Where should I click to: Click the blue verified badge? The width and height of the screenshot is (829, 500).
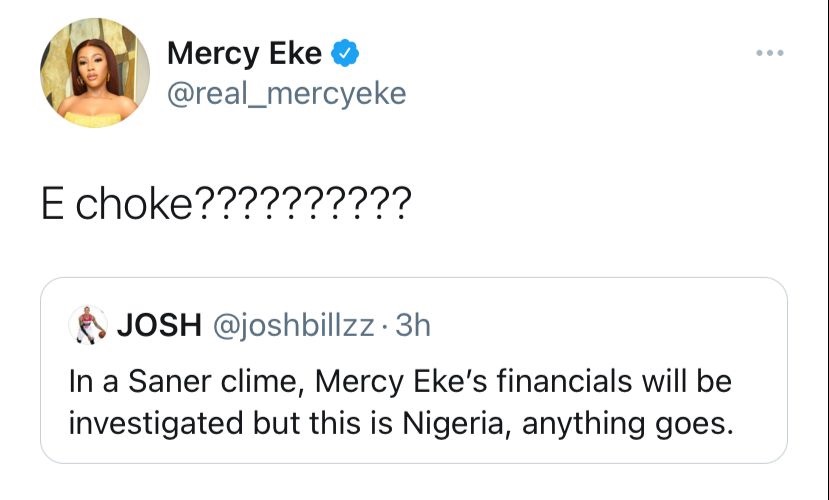tap(346, 52)
